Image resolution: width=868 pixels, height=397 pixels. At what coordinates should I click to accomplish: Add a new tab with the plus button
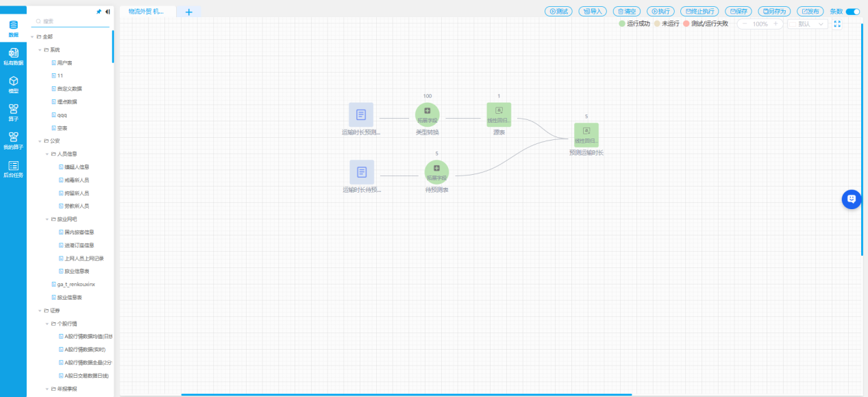(188, 12)
